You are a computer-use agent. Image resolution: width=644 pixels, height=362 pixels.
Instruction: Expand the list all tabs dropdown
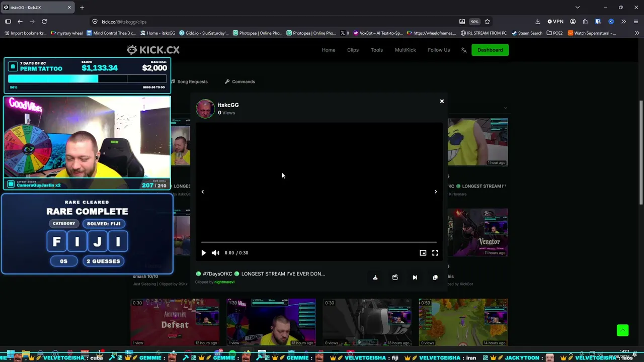pyautogui.click(x=578, y=8)
